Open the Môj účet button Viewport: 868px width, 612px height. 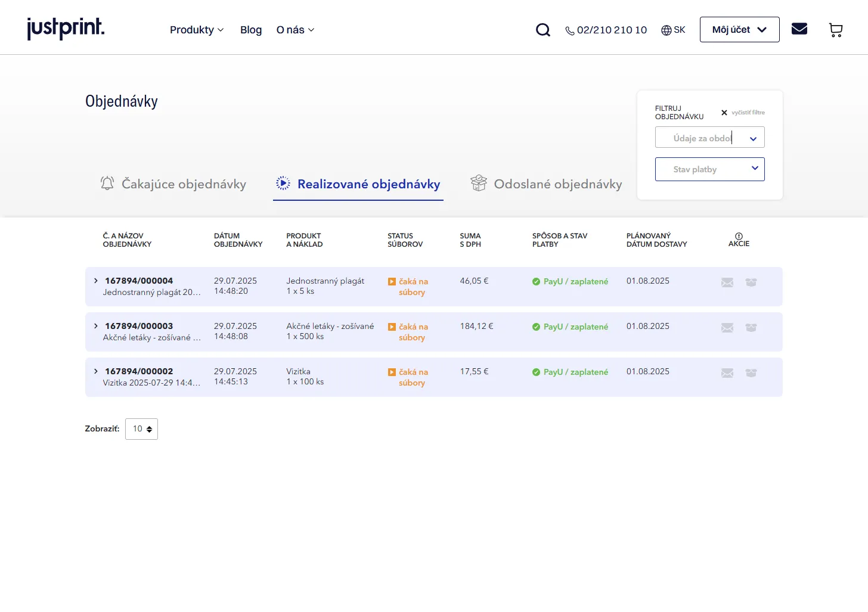click(739, 30)
